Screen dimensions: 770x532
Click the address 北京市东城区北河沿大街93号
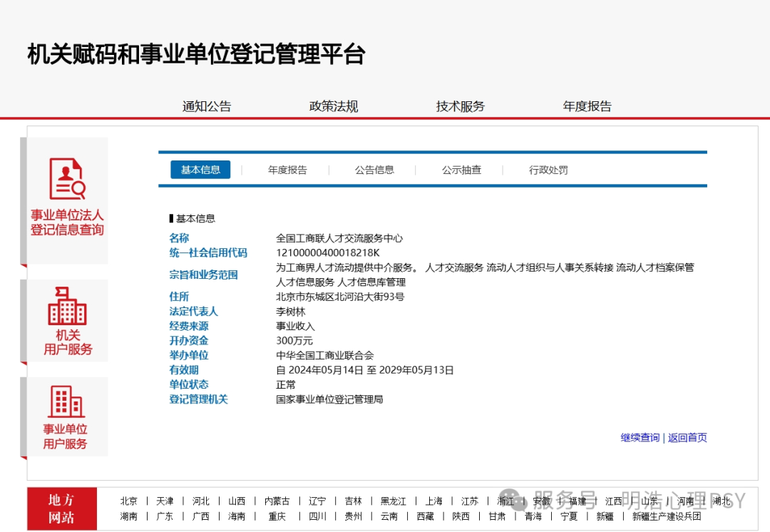[340, 297]
